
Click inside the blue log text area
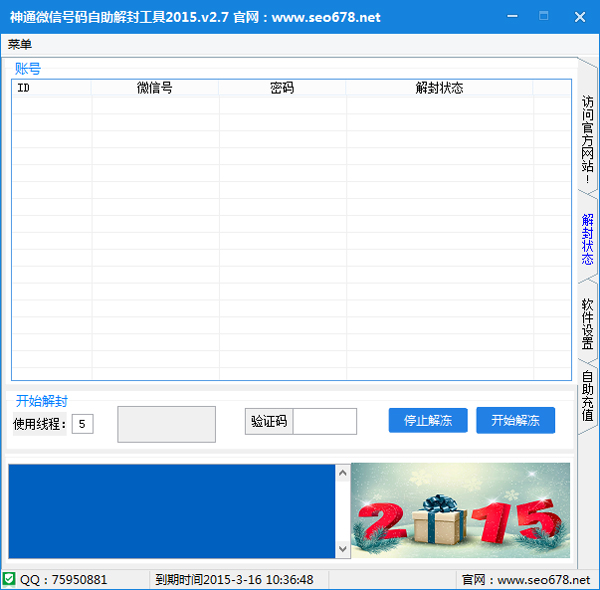point(172,510)
